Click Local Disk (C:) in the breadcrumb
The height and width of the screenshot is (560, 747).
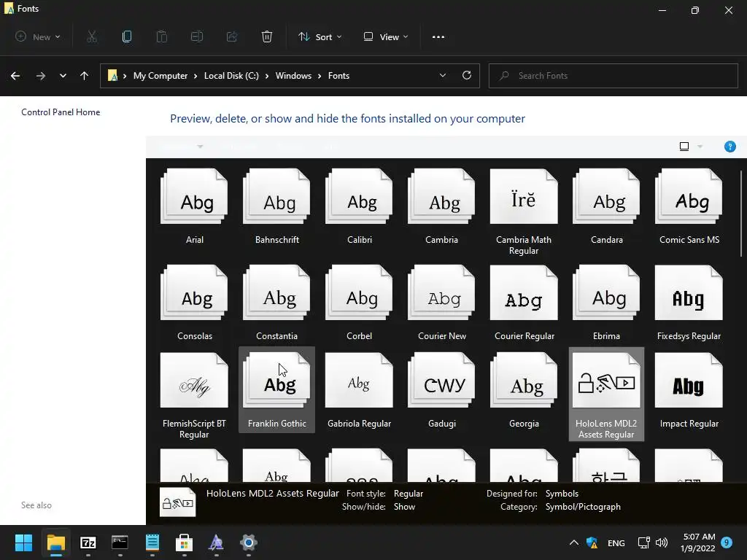[231, 76]
